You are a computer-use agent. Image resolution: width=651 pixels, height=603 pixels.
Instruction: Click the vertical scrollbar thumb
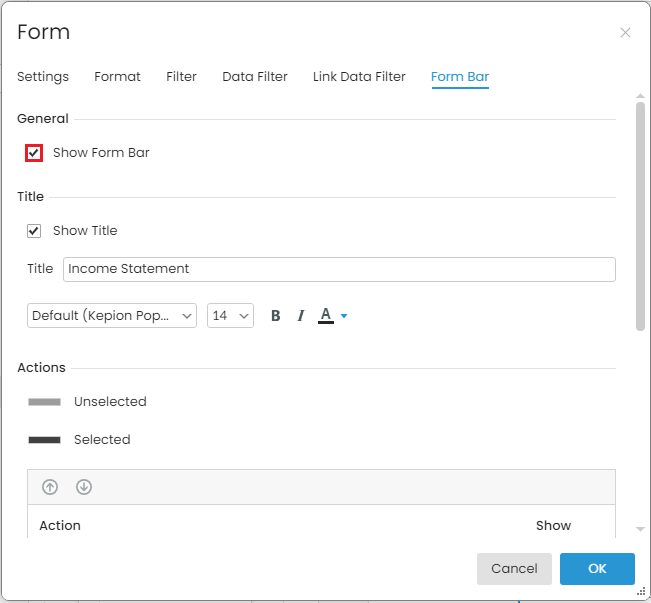click(x=640, y=216)
